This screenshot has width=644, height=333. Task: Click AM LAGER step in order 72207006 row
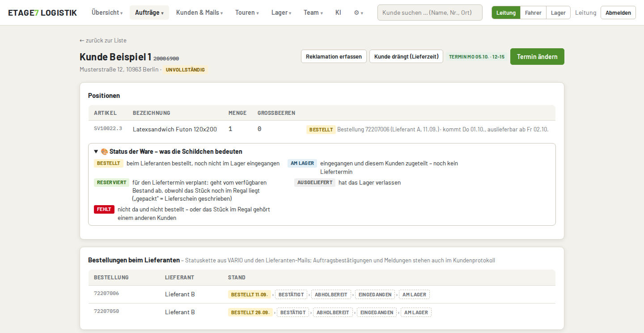(414, 295)
